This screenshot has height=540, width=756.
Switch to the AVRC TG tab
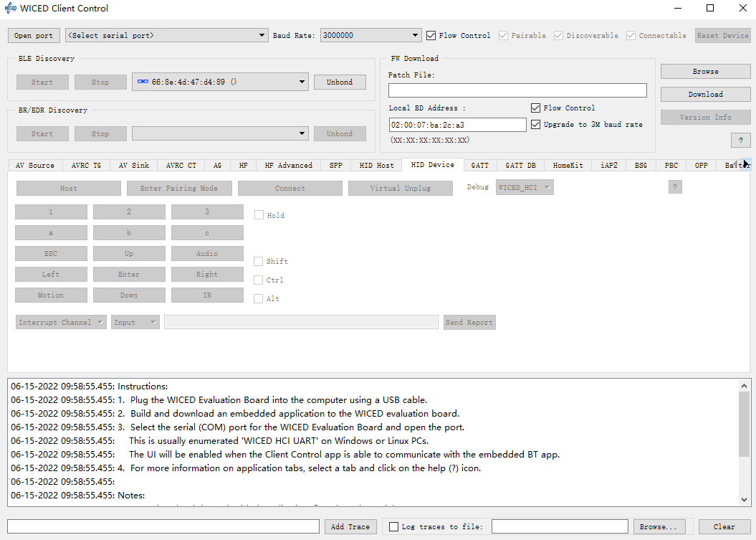86,165
